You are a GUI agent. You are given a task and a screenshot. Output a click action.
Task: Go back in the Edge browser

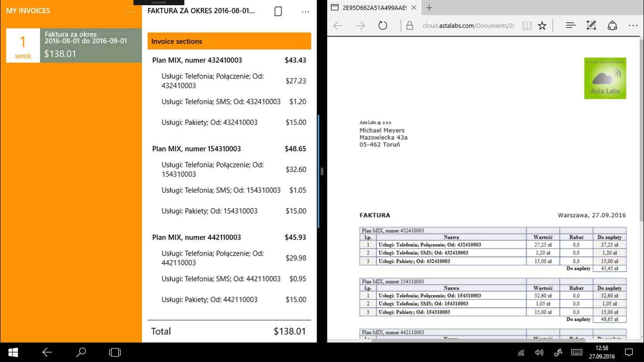(x=338, y=25)
